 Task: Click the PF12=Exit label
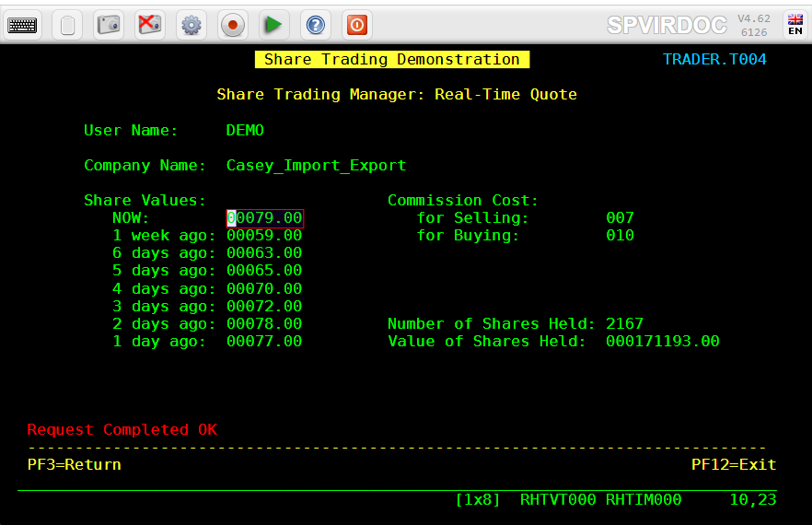click(733, 464)
